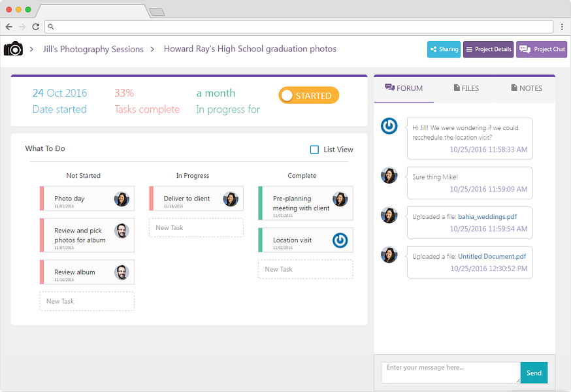Navigate to Jill's Photography Sessions breadcrumb
The image size is (571, 392).
coord(93,49)
